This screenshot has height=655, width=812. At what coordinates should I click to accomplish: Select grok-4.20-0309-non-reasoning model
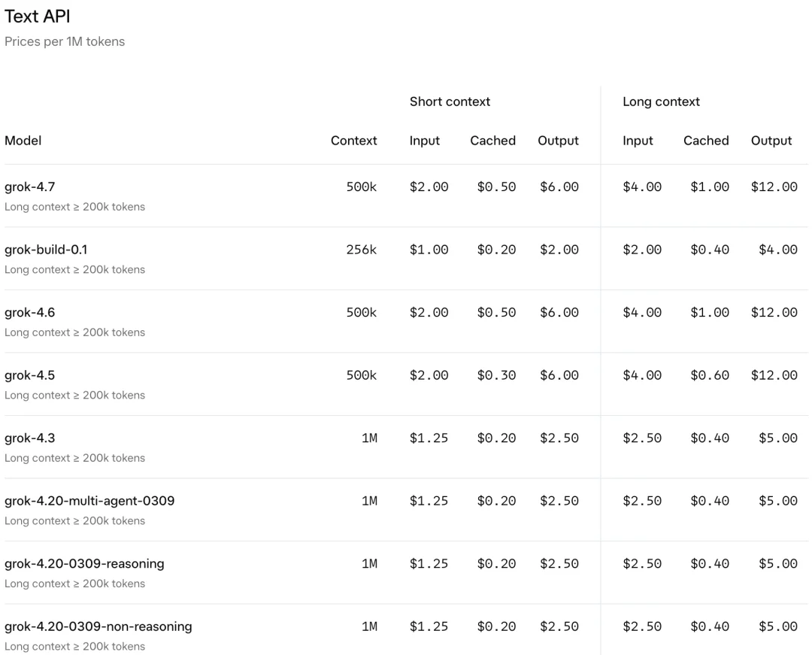[98, 626]
